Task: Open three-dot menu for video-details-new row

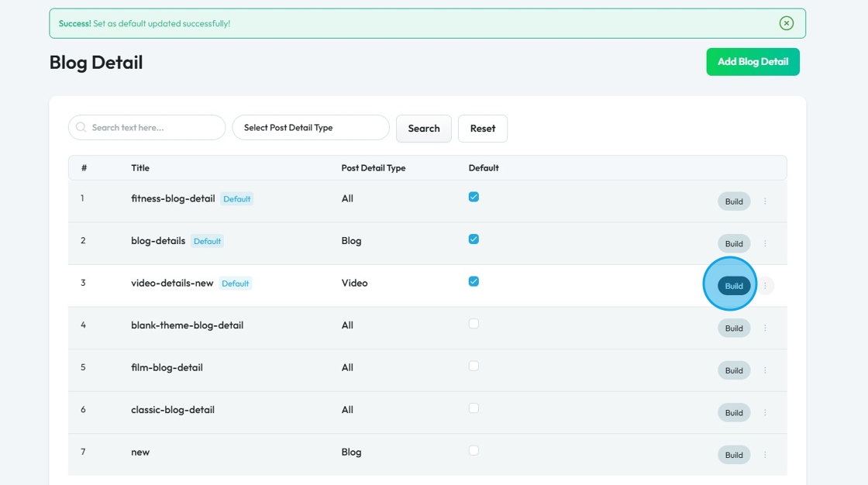Action: 765,286
